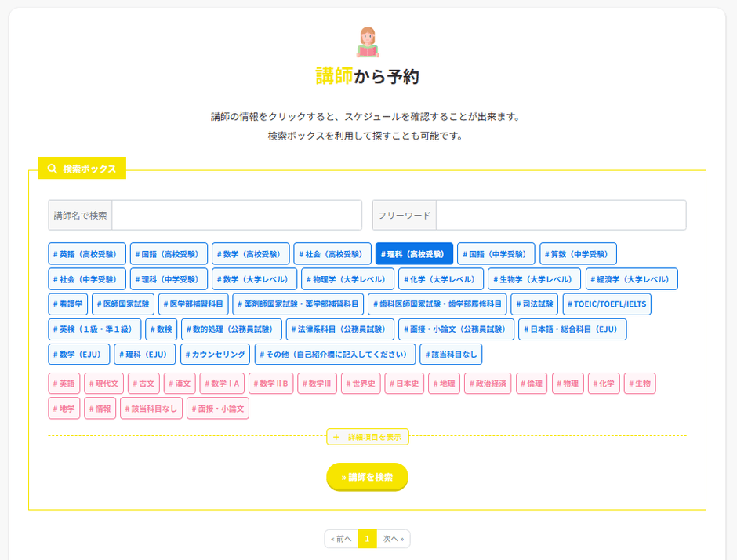
Task: Click the フリーワード text field
Action: coord(560,215)
